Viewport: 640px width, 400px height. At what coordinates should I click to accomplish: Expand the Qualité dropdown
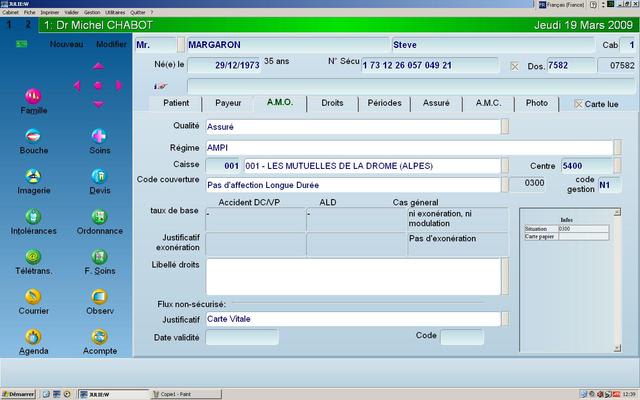click(x=505, y=127)
